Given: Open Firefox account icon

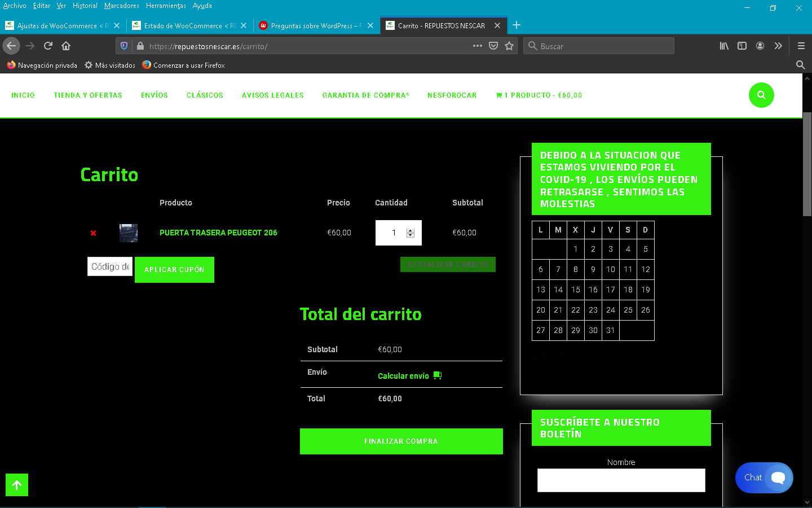Looking at the screenshot, I should [x=760, y=46].
